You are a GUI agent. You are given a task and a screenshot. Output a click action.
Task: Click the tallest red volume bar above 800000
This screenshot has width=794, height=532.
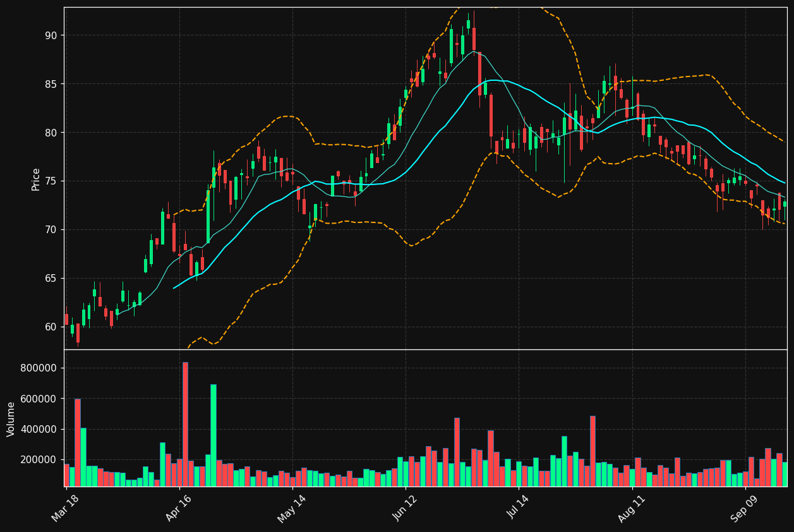[185, 424]
